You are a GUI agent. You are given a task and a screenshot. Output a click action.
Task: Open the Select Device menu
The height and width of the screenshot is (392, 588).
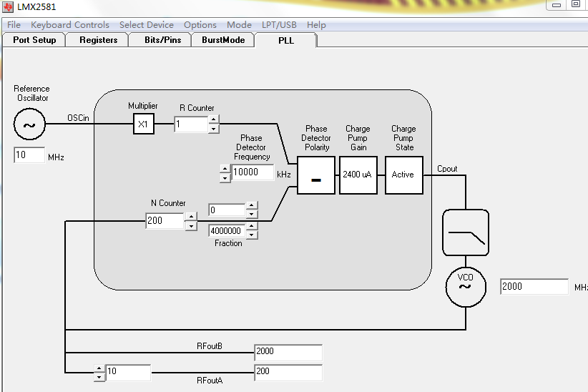[147, 25]
